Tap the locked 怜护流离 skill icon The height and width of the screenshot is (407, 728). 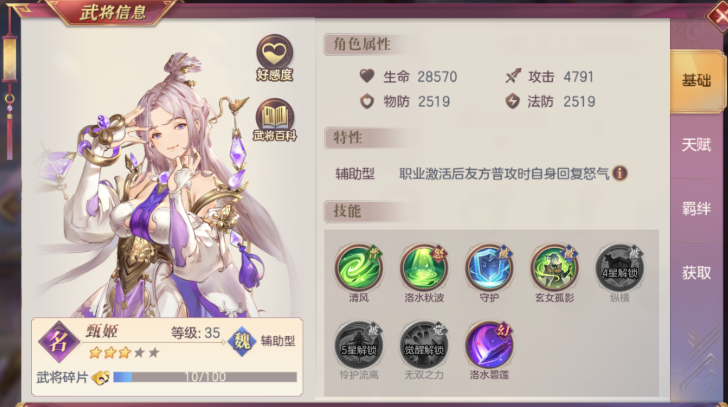pos(359,346)
